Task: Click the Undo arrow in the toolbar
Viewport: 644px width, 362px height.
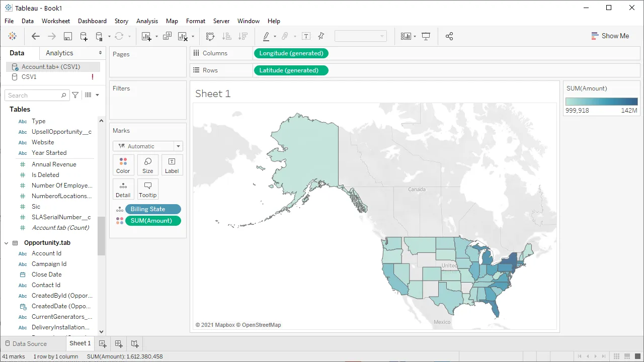Action: tap(35, 36)
